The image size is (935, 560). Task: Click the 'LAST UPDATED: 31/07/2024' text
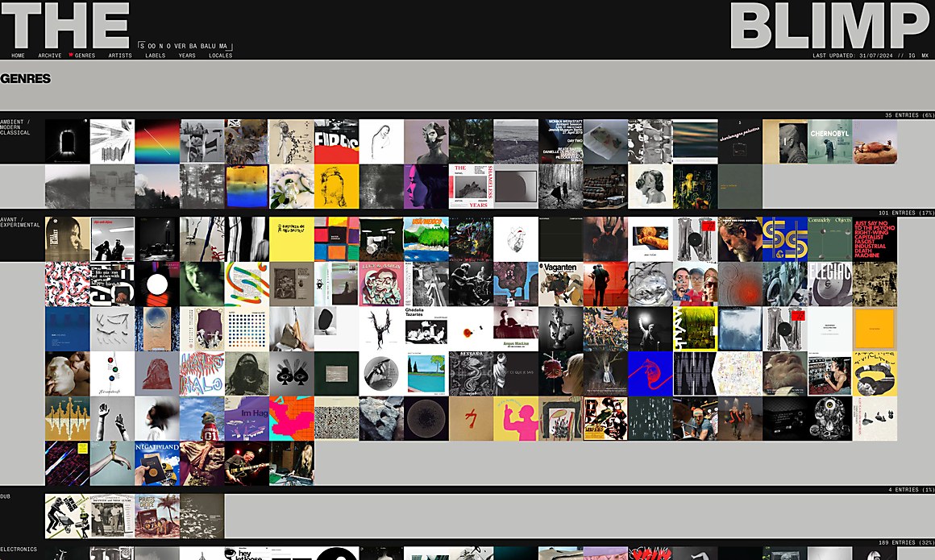(853, 56)
